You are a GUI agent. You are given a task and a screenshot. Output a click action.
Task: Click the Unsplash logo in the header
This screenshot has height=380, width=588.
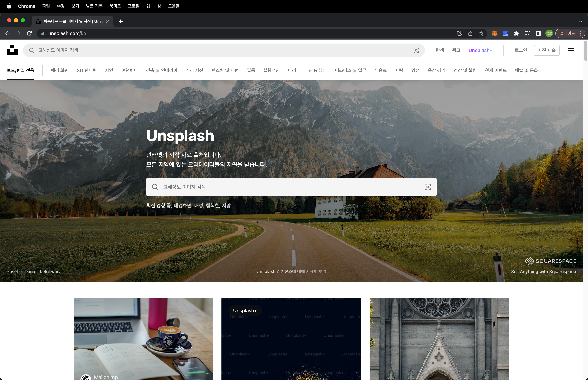tap(12, 50)
